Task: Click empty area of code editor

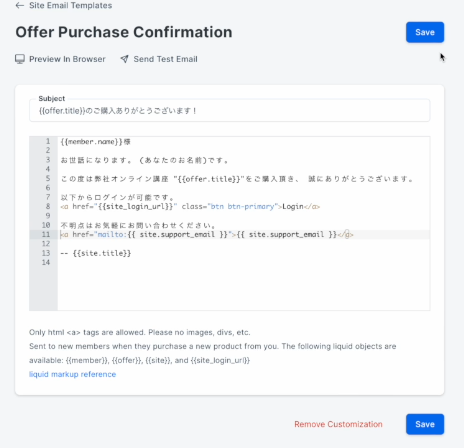Action: coord(243,288)
